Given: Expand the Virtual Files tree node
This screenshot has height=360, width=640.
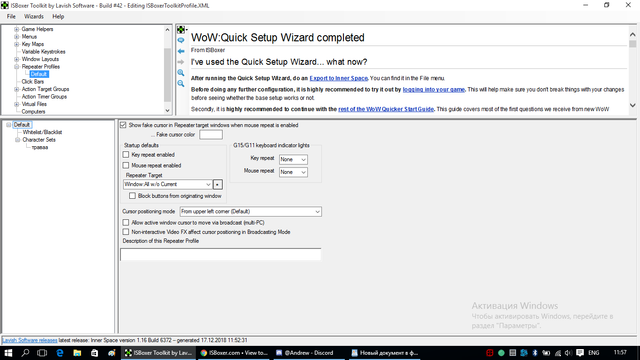Looking at the screenshot, I should [17, 104].
